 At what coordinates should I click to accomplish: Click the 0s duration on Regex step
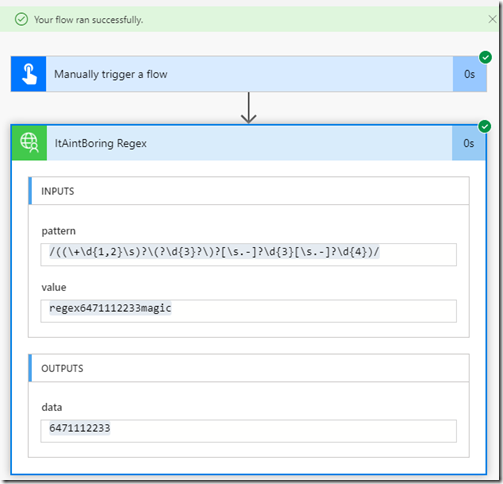[469, 143]
